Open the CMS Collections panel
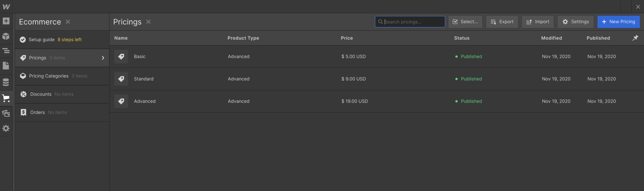This screenshot has height=191, width=644. 6,82
